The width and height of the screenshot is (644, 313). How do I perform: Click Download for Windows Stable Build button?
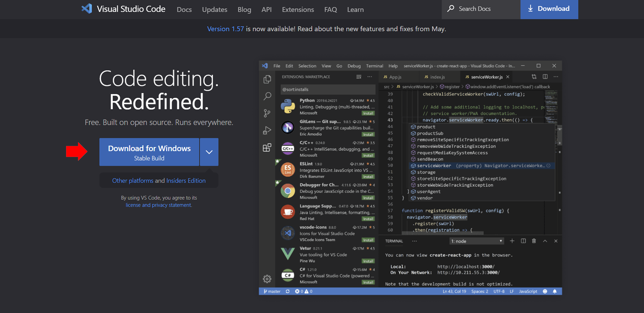coord(149,152)
